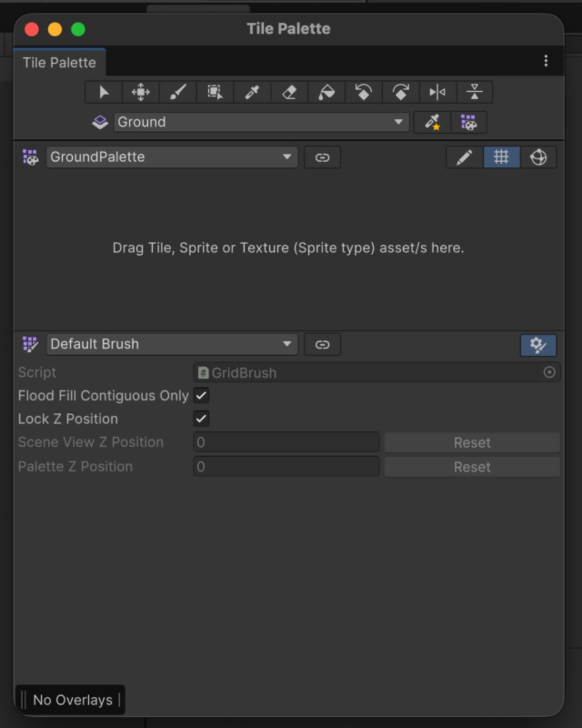Click link icon next to GroundPalette
The image size is (582, 728).
(322, 157)
